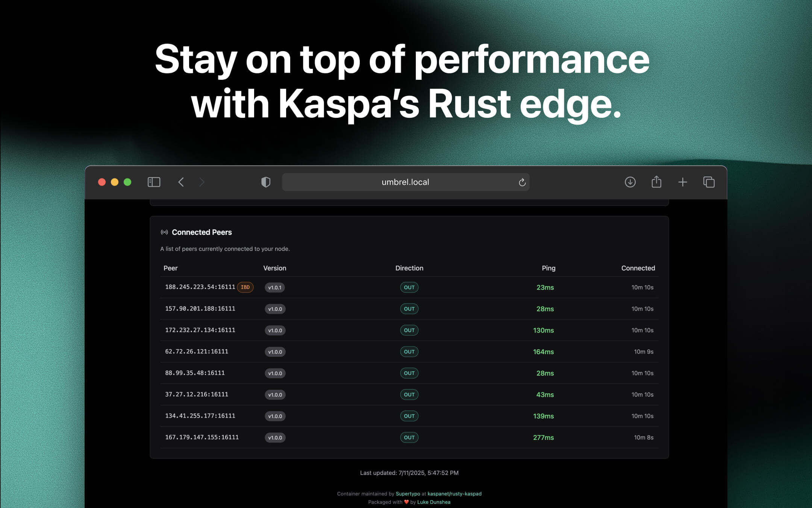Sort by the Ping column header
Viewport: 812px width, 508px height.
tap(548, 268)
